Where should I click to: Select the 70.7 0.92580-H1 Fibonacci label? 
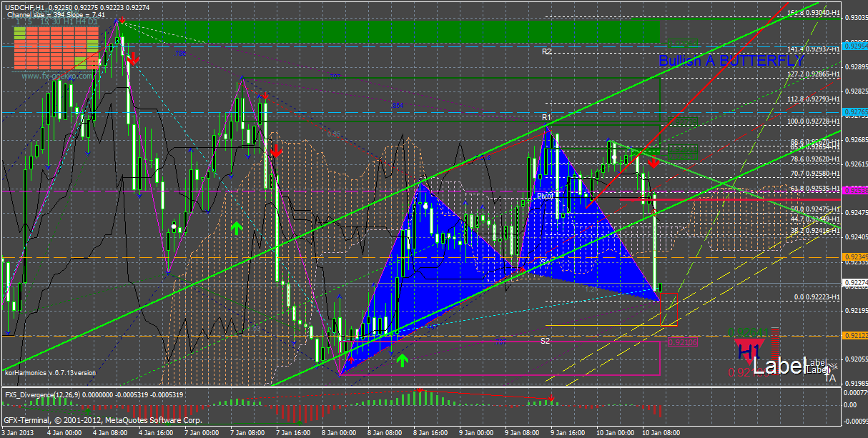click(x=814, y=173)
